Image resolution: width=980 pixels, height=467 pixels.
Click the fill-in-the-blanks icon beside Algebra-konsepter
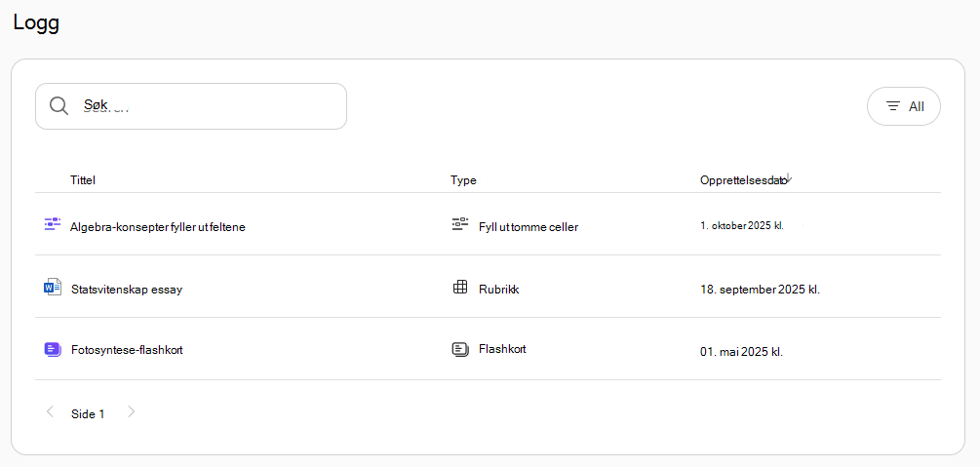pos(53,224)
